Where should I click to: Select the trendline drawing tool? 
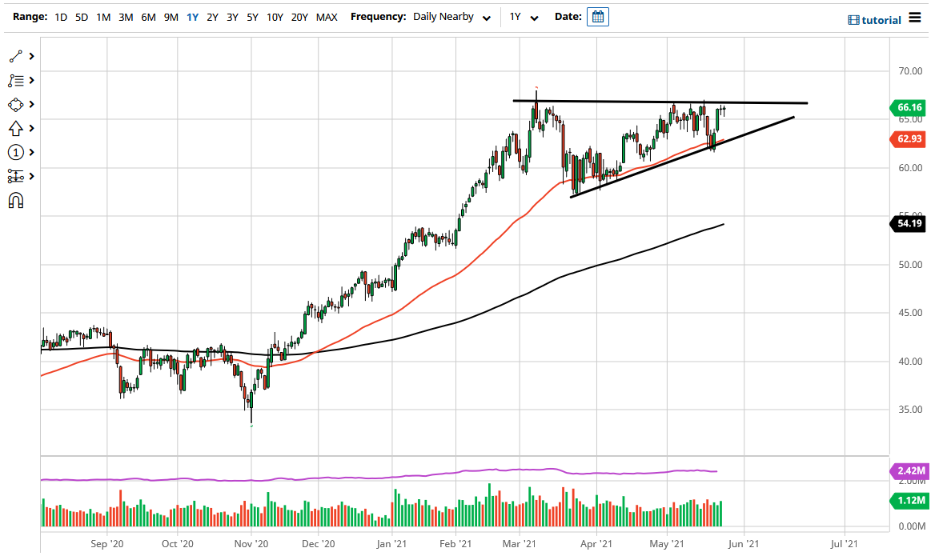[x=14, y=56]
